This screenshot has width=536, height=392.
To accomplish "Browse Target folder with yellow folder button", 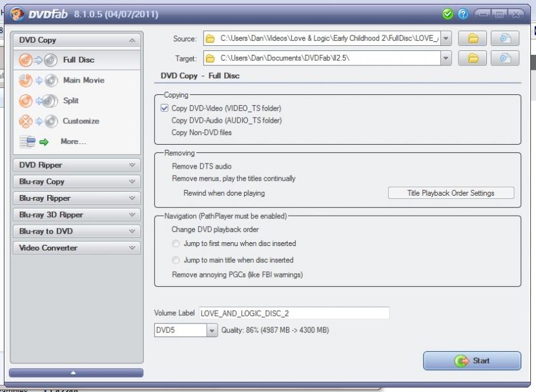I will 473,58.
